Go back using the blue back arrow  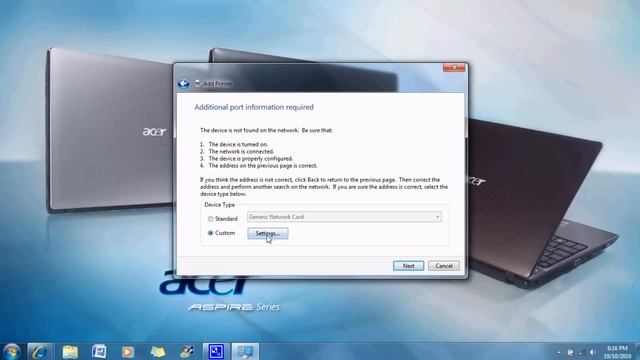point(183,84)
